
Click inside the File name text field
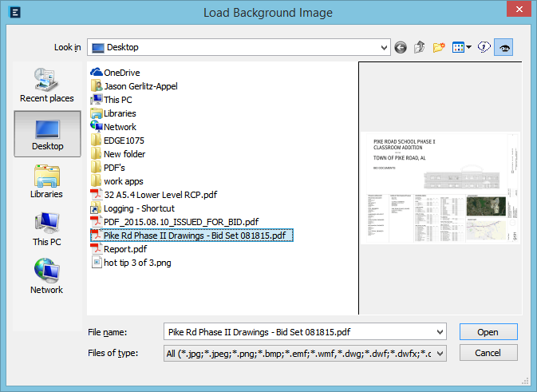click(295, 332)
